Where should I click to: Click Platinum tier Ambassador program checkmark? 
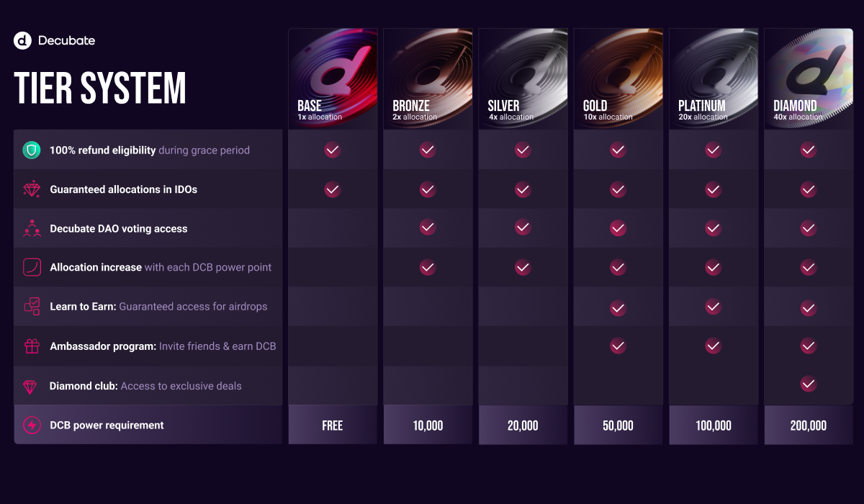(713, 346)
